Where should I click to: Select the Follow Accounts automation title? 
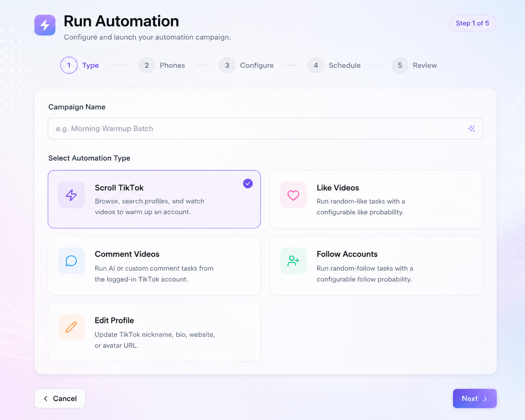[x=347, y=254]
